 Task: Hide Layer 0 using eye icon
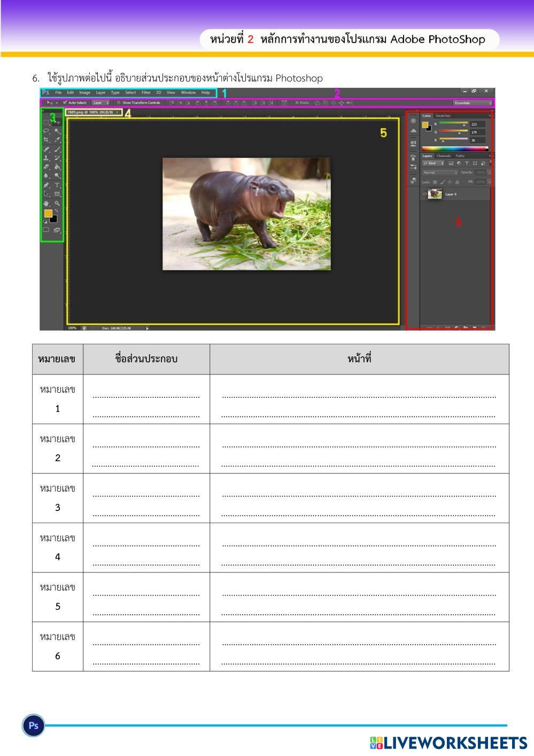(425, 194)
